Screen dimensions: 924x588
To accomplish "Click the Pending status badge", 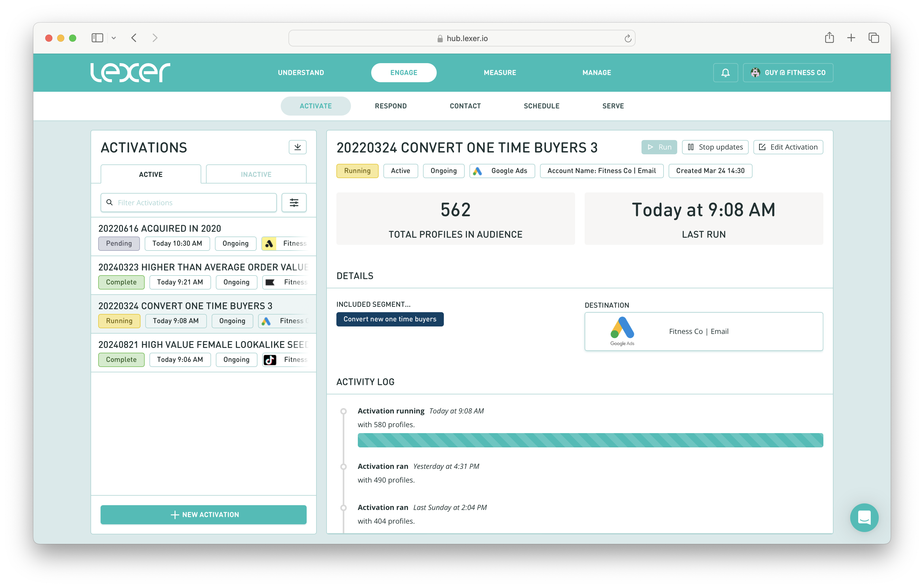I will 119,243.
